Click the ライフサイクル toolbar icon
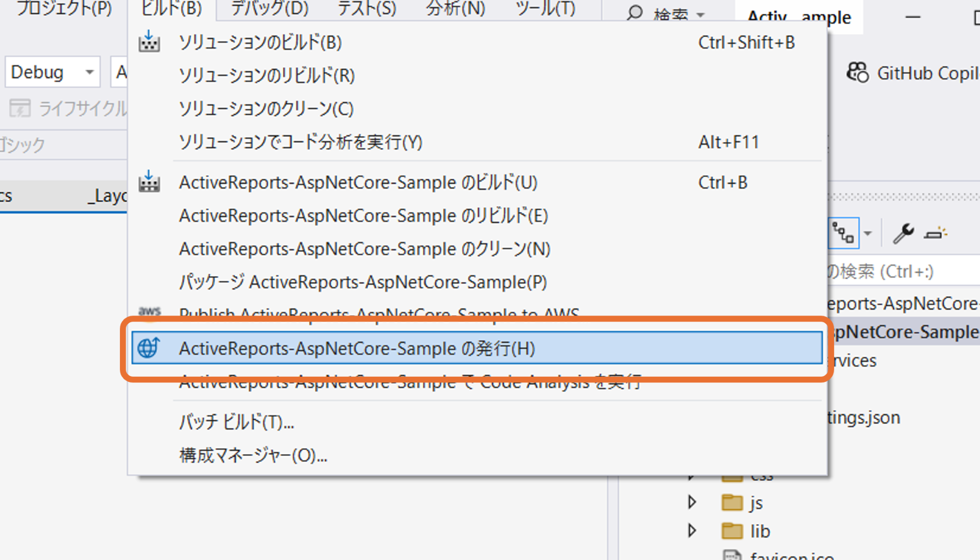 click(x=20, y=108)
